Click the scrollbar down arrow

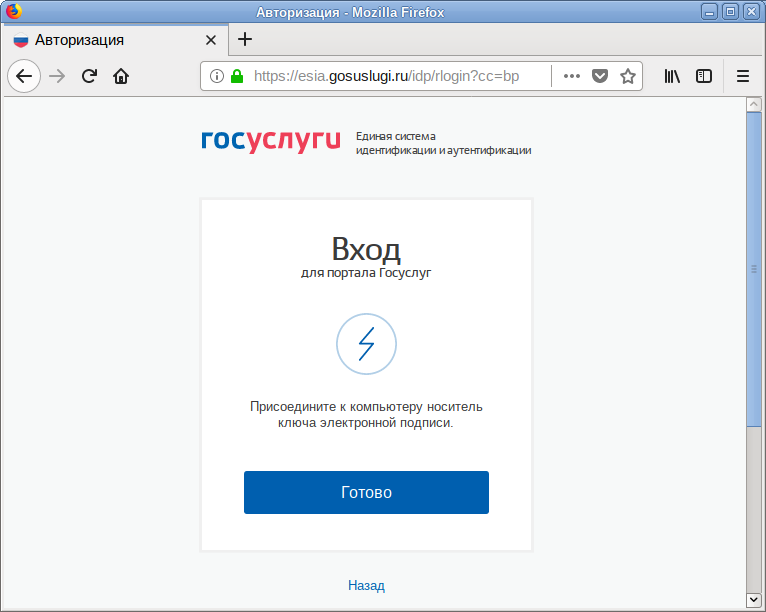point(754,599)
